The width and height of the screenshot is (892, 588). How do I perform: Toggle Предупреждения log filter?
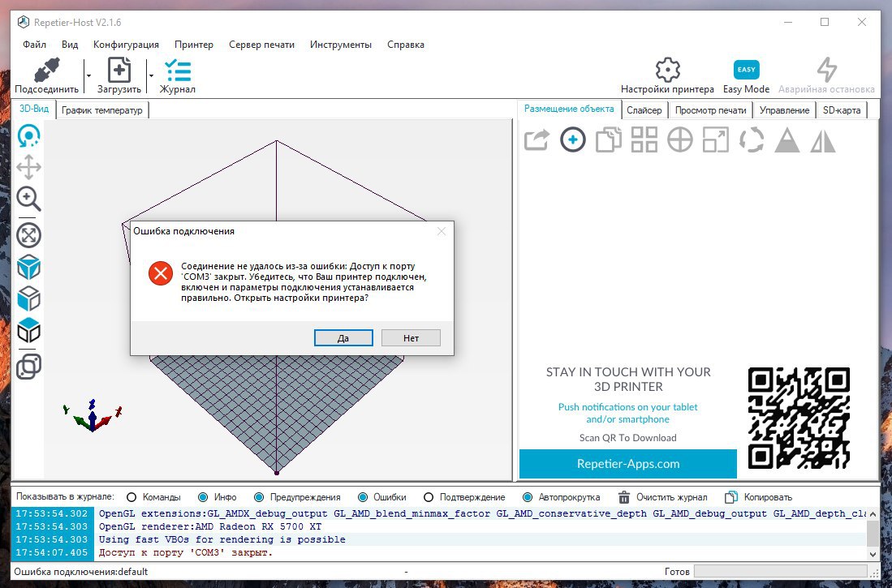click(297, 497)
